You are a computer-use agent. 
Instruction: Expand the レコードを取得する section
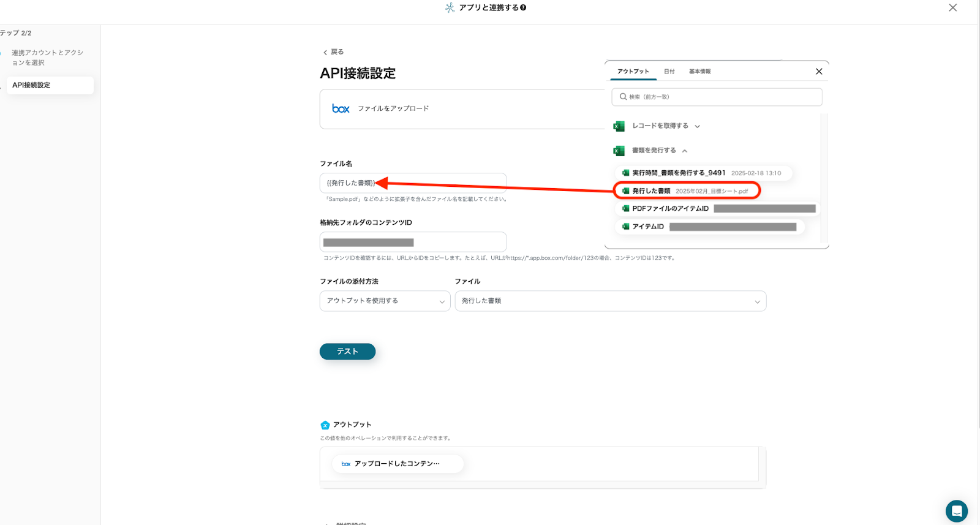click(697, 126)
